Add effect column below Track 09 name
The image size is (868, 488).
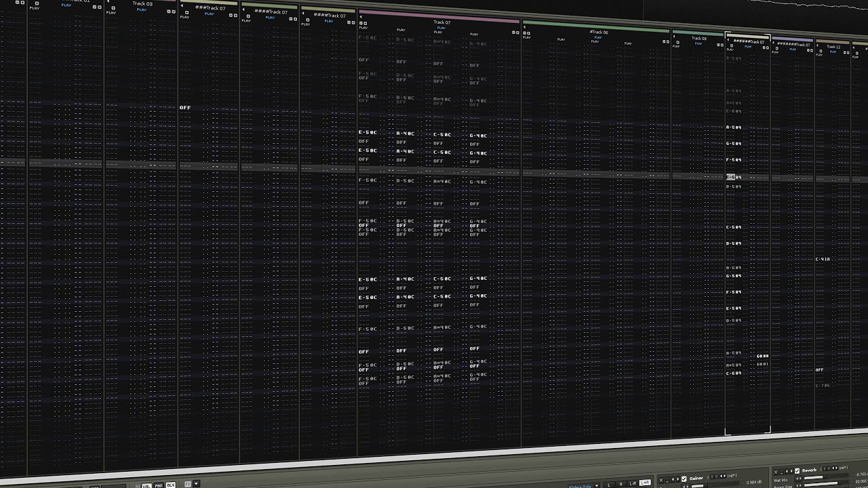pos(677,42)
